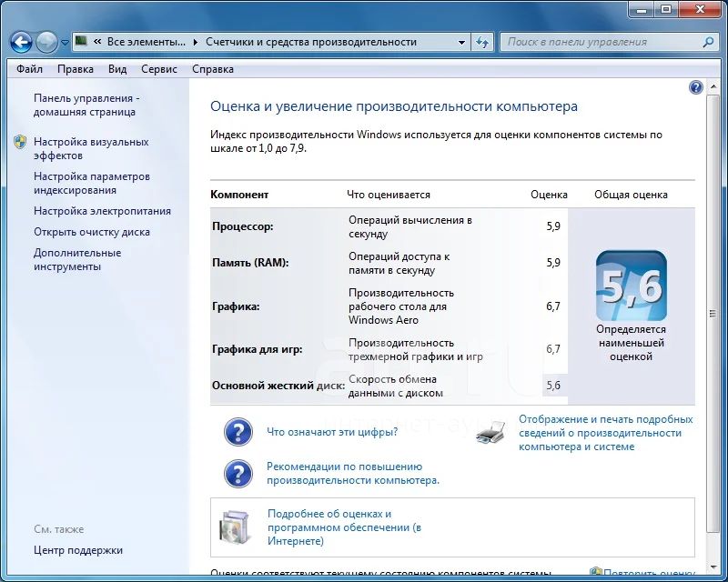Expand the breadcrumb arrow after 'Все элементы...'
This screenshot has width=728, height=582.
[196, 42]
